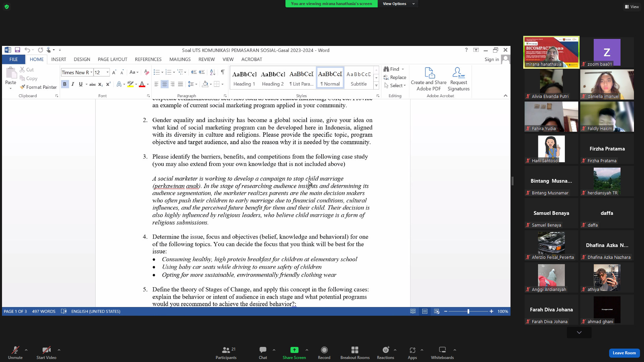Click the 497 WORDS count in status bar

click(x=44, y=311)
